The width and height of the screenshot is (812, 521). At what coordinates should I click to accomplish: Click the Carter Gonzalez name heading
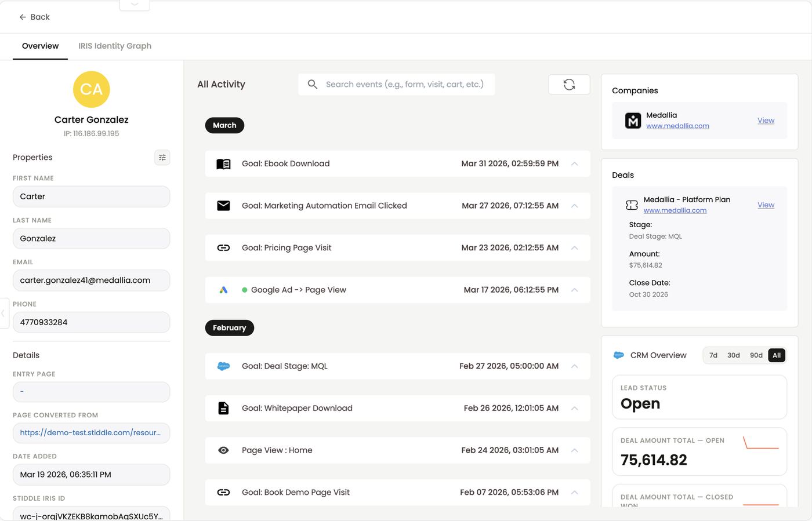point(92,119)
